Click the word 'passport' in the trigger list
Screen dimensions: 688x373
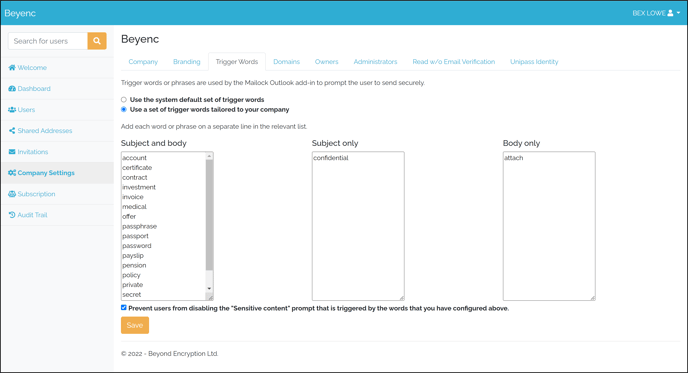click(135, 236)
